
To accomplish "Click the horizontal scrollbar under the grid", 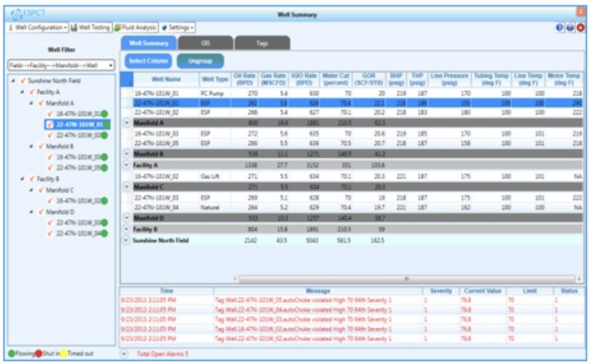I will click(406, 279).
